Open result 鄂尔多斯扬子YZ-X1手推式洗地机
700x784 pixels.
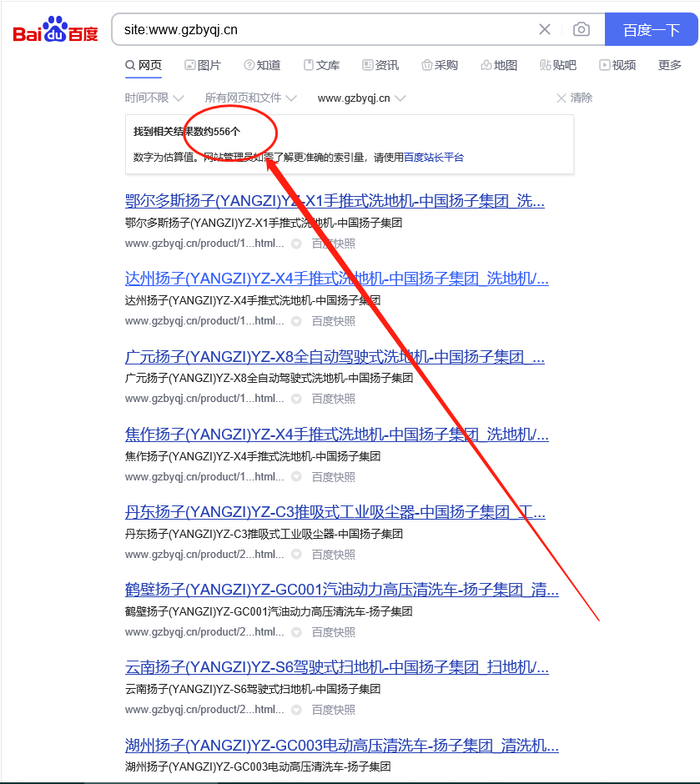(335, 201)
